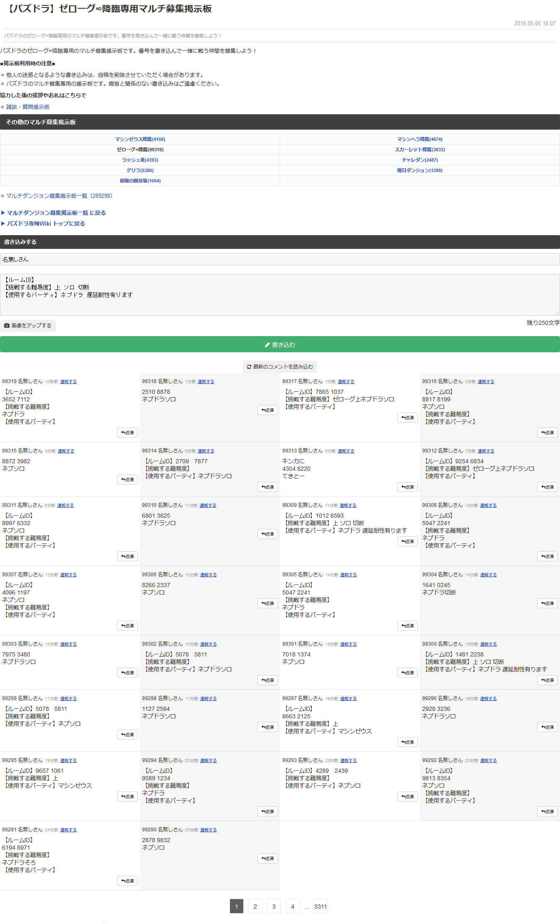Open マシンヘラ降臨(4674) board link
This screenshot has width=560, height=924.
pyautogui.click(x=420, y=139)
